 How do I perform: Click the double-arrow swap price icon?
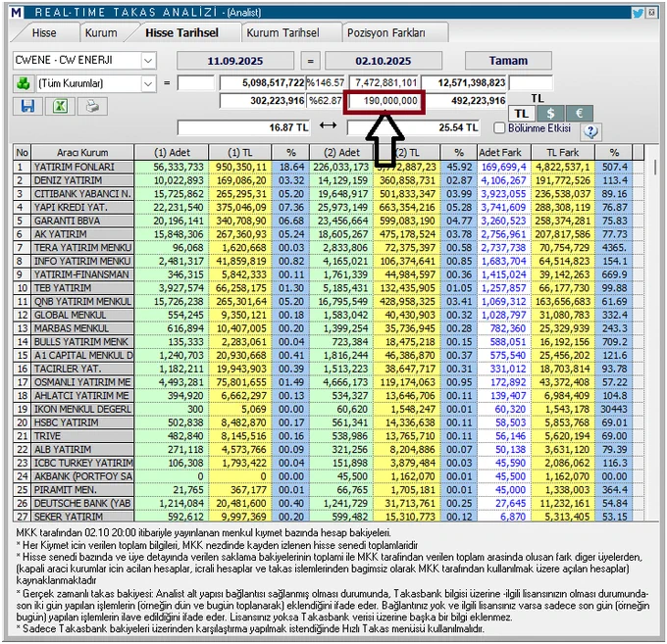[x=328, y=125]
